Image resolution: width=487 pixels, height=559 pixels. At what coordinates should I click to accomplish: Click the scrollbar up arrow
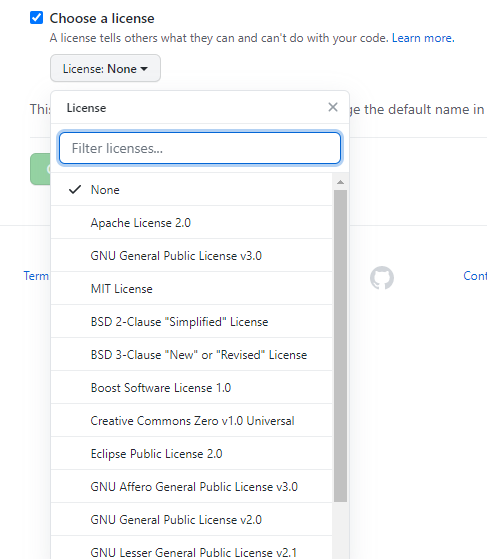click(340, 182)
